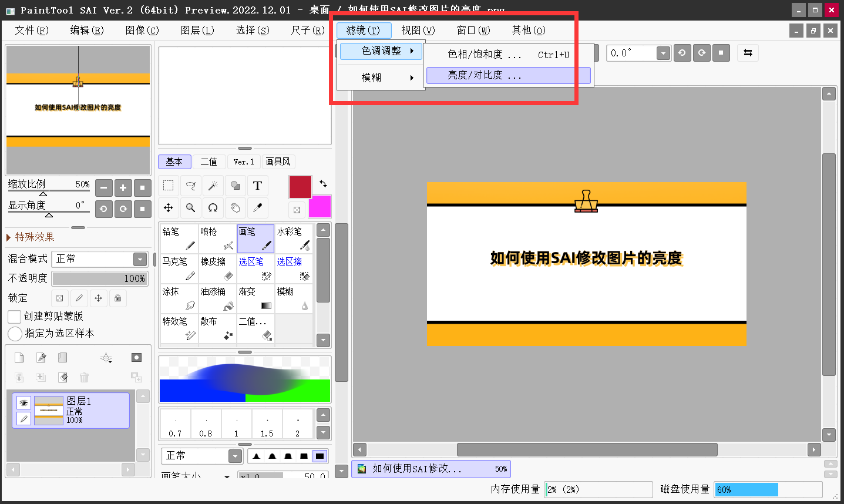Zoom in with navigator plus button
Image resolution: width=844 pixels, height=504 pixels.
click(x=123, y=188)
